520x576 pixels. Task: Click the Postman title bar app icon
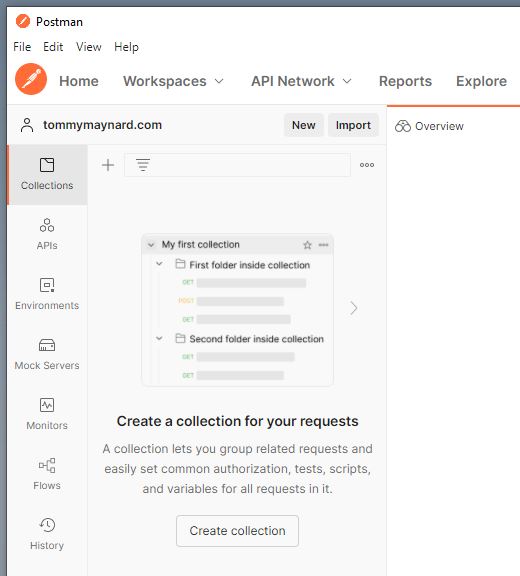pyautogui.click(x=23, y=21)
